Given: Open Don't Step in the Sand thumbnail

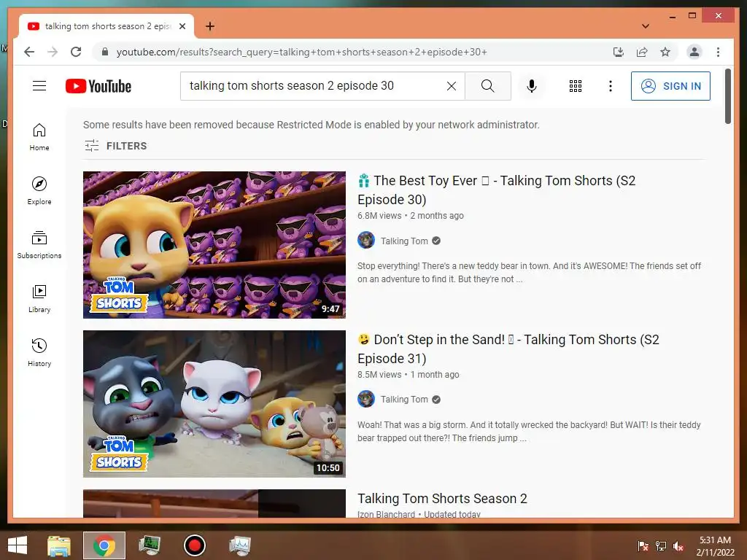Looking at the screenshot, I should coord(214,404).
